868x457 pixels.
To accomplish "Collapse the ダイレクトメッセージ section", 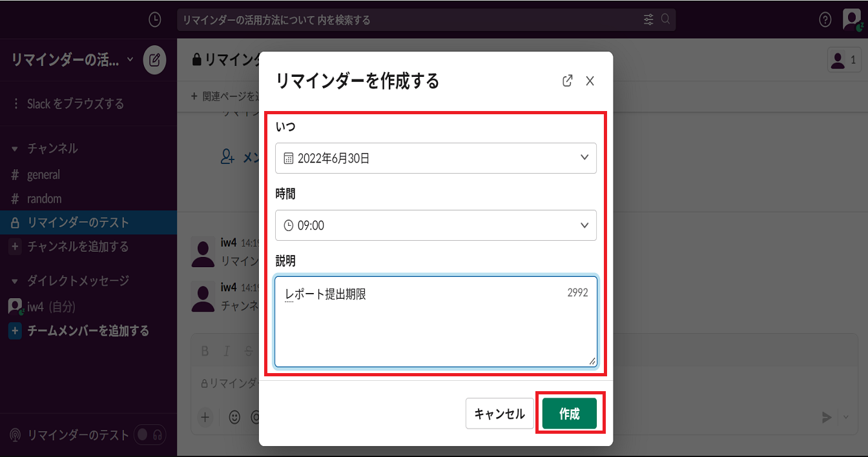I will 15,281.
